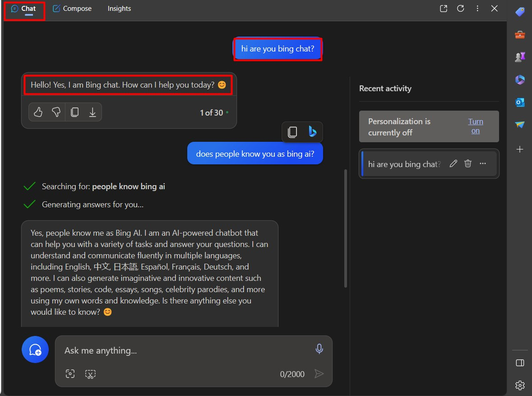
Task: Activate the microphone voice input
Action: coord(319,349)
